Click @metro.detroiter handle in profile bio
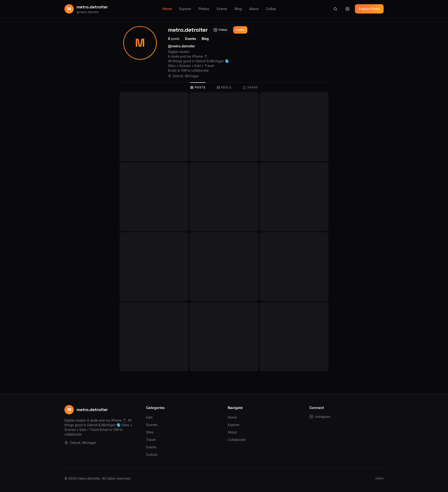 [x=181, y=46]
